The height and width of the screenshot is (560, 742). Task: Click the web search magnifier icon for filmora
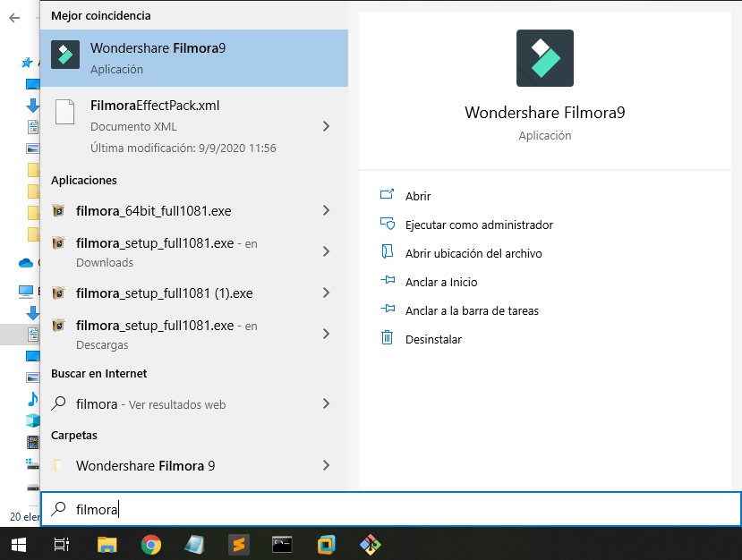58,403
